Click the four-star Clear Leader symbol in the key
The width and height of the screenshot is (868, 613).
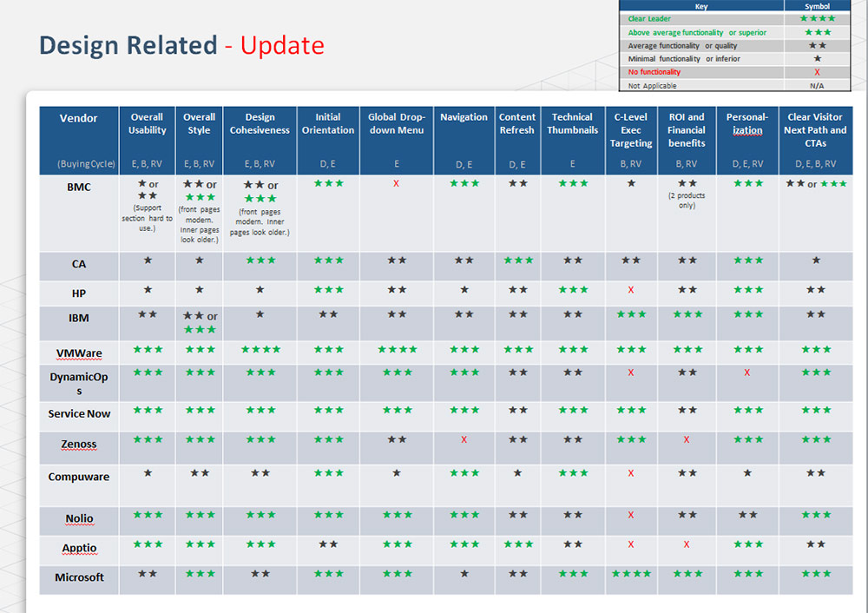tap(817, 18)
